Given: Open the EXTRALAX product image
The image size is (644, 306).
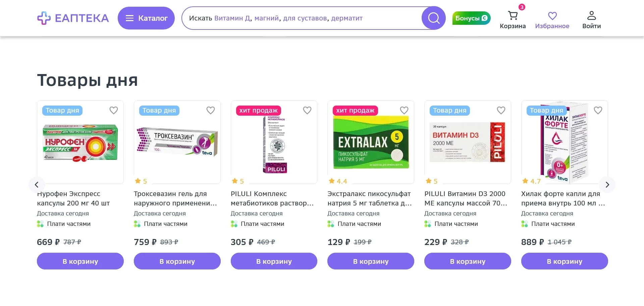Looking at the screenshot, I should [x=371, y=142].
